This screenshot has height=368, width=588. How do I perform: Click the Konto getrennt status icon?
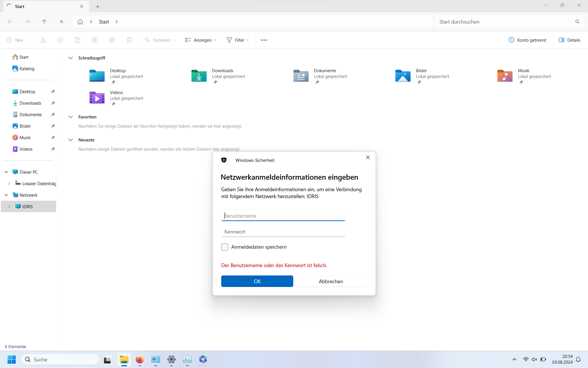coord(511,40)
